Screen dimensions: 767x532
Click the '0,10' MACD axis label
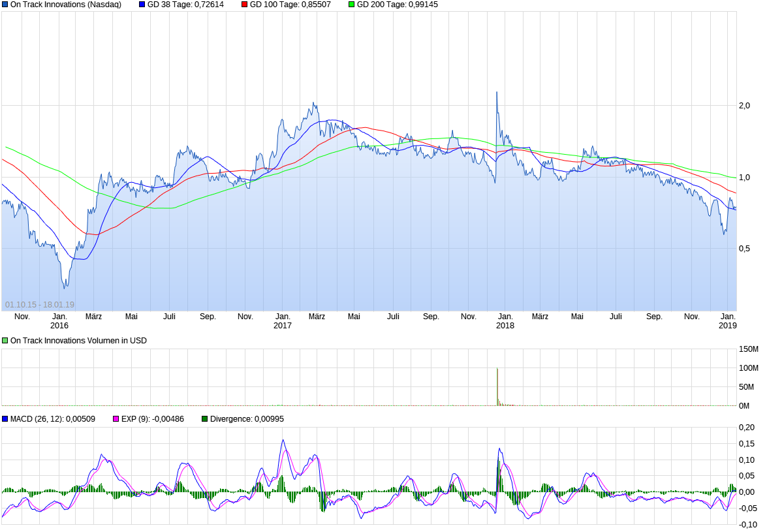click(x=747, y=460)
